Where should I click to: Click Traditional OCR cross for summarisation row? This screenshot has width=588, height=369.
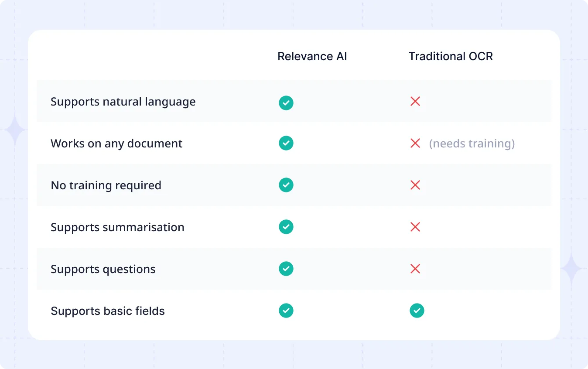point(415,227)
